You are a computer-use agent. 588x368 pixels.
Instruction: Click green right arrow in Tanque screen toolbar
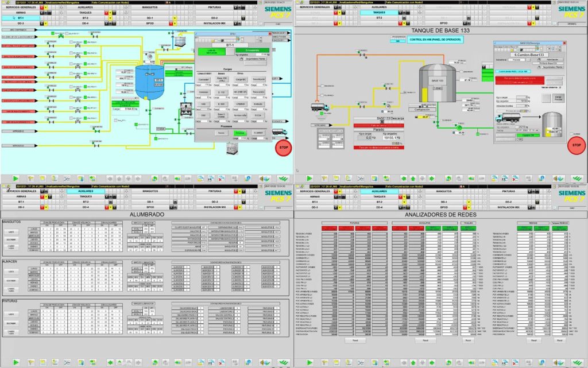tap(432, 179)
